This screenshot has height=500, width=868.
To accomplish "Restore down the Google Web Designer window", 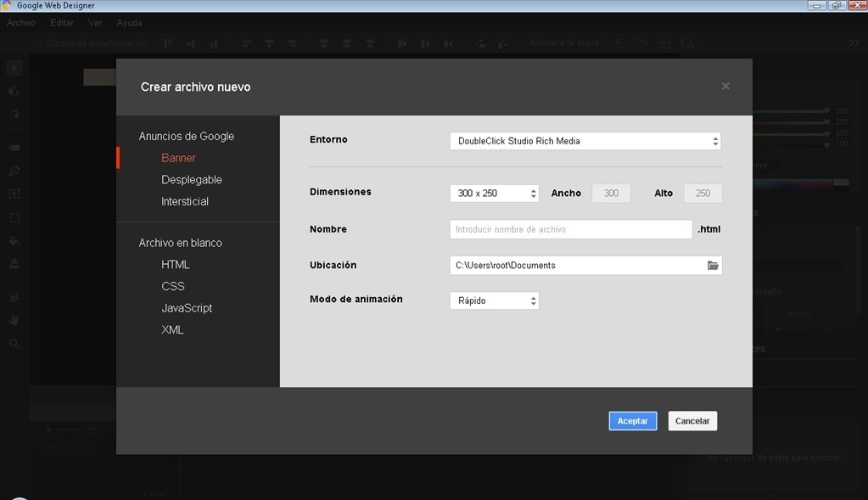I will 837,6.
